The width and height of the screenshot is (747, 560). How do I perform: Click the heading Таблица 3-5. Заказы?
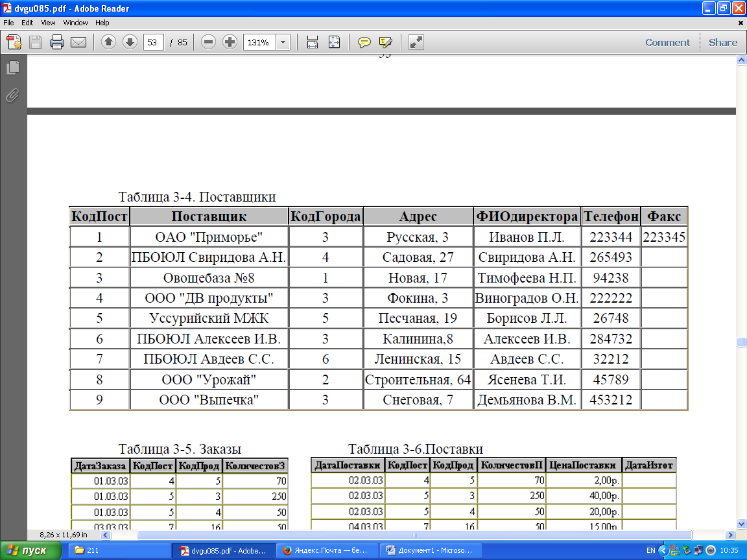tap(180, 449)
